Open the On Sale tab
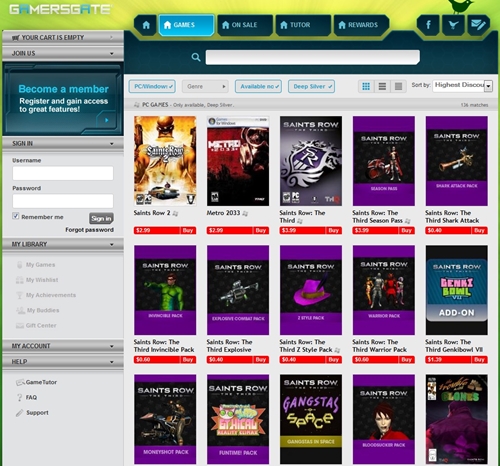This screenshot has width=500, height=466. tap(245, 25)
